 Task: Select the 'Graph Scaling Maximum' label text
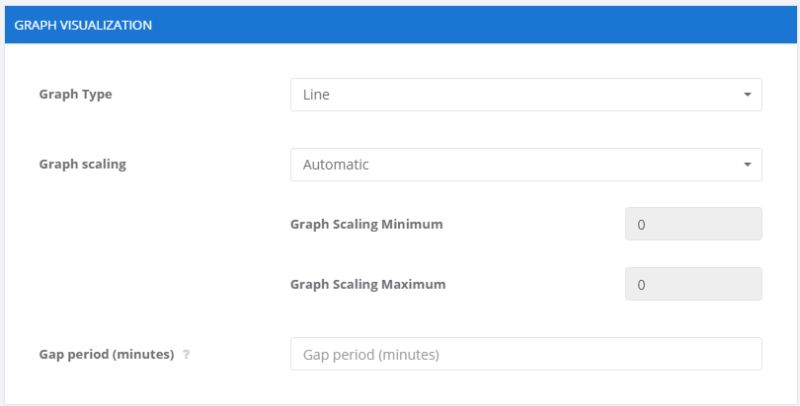(x=368, y=284)
